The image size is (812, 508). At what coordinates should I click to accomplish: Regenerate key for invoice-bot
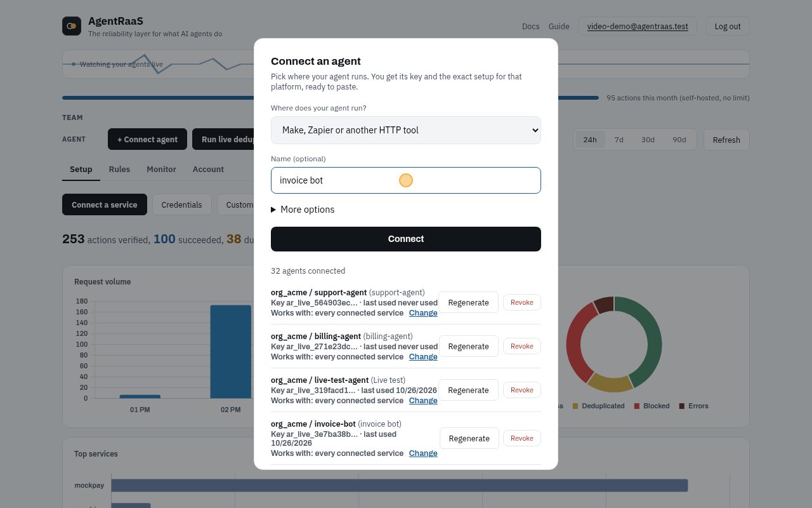pyautogui.click(x=469, y=438)
